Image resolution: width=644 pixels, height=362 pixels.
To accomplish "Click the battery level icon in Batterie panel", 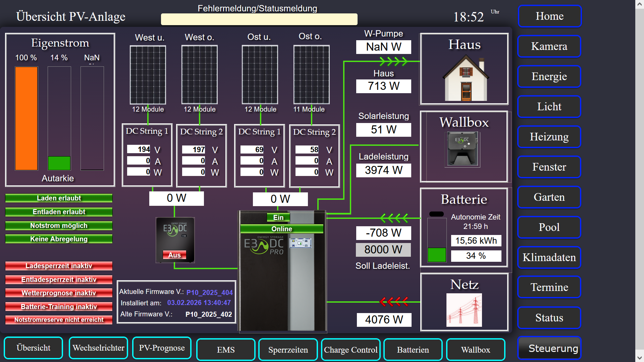I will coord(437,239).
